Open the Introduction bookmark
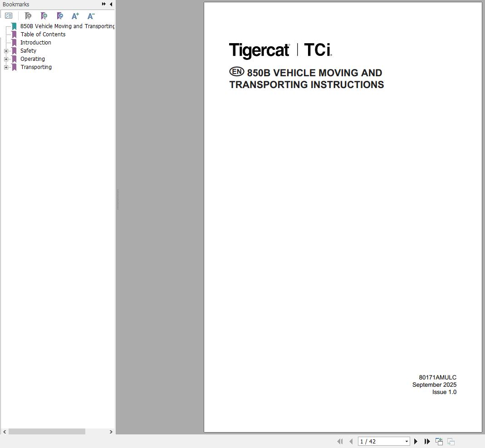 coord(35,42)
